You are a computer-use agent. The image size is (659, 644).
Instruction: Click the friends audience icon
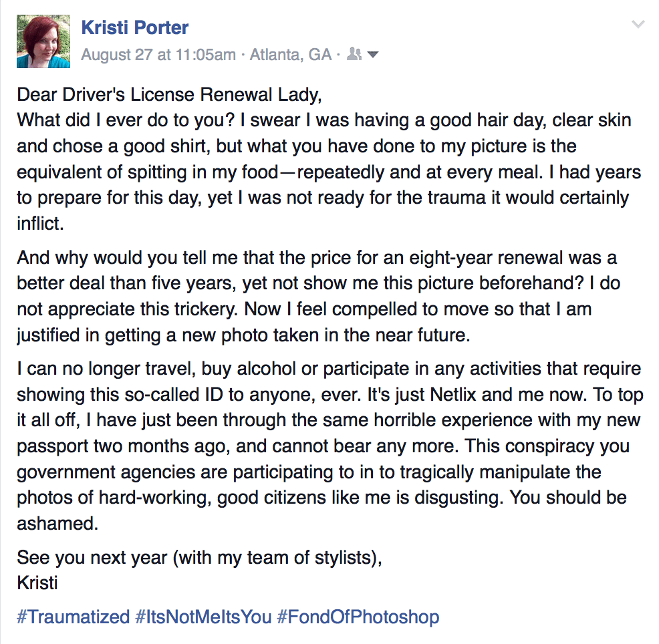coord(354,54)
